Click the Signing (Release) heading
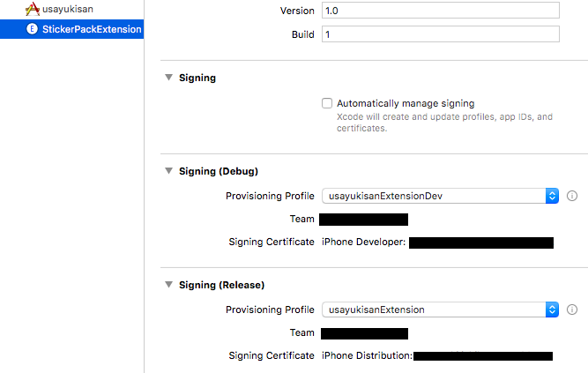 (x=221, y=285)
